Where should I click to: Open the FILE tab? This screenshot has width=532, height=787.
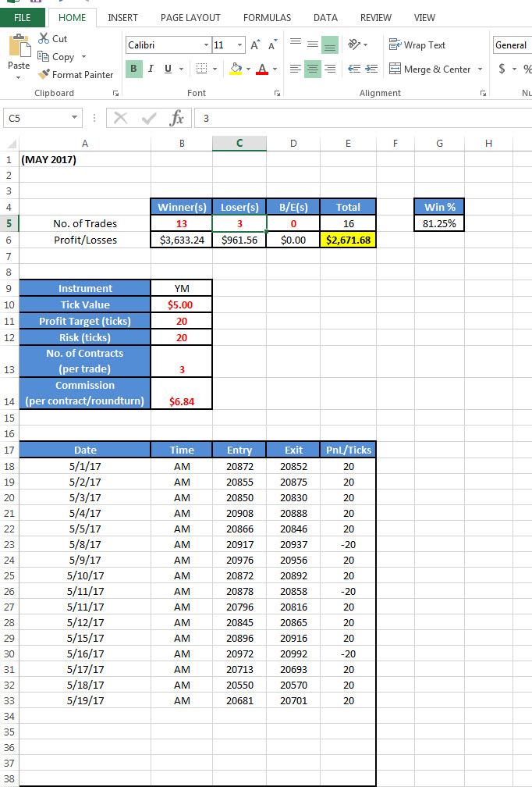click(23, 17)
